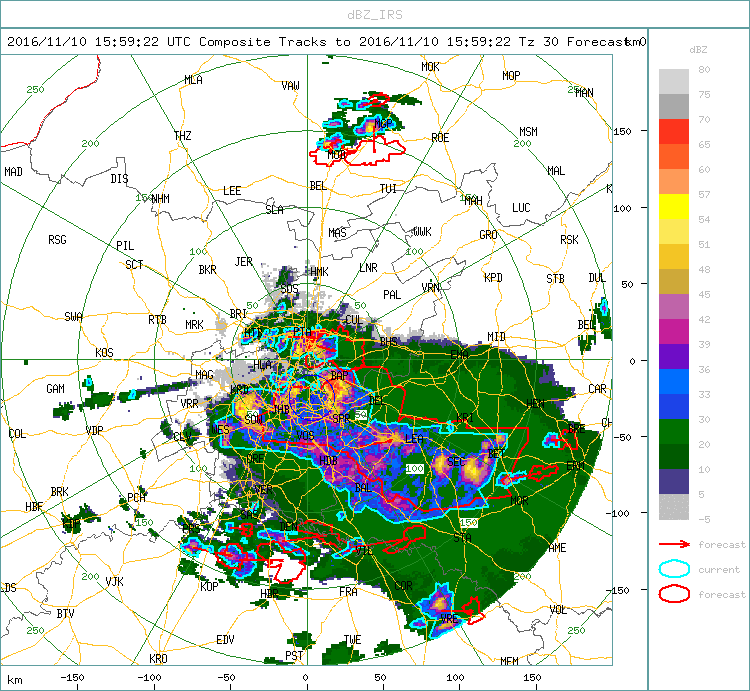Click the TWE station label
This screenshot has width=750, height=691.
click(x=353, y=640)
